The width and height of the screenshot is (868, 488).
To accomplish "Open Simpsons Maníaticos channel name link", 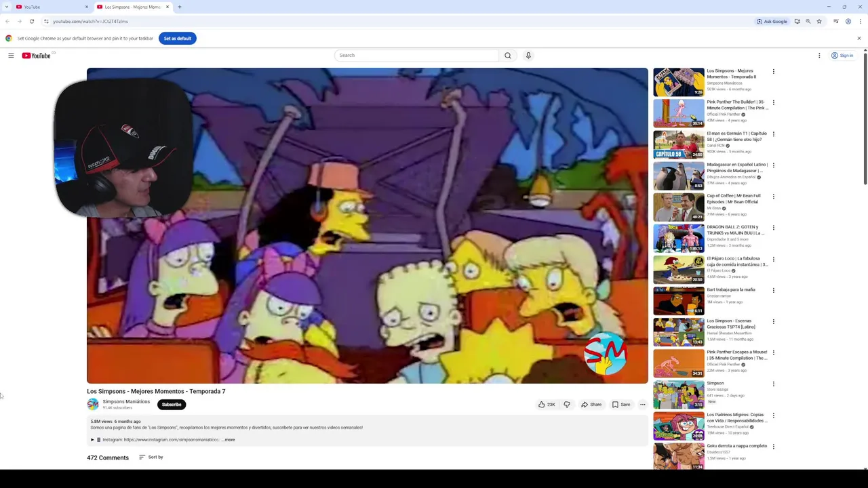I will pyautogui.click(x=126, y=402).
